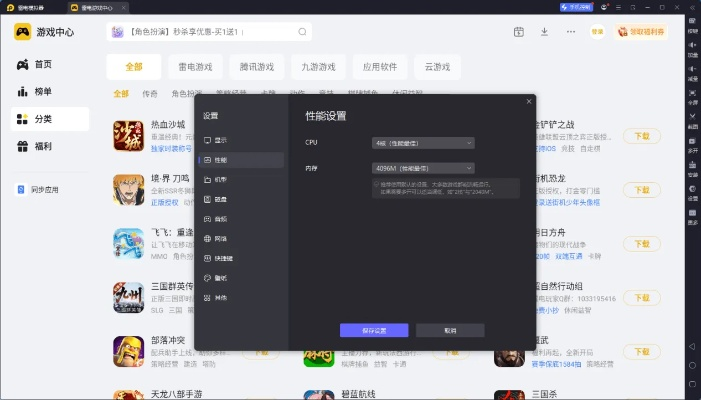Click 同步应用 sync apps entry
701x400 pixels.
click(x=38, y=189)
